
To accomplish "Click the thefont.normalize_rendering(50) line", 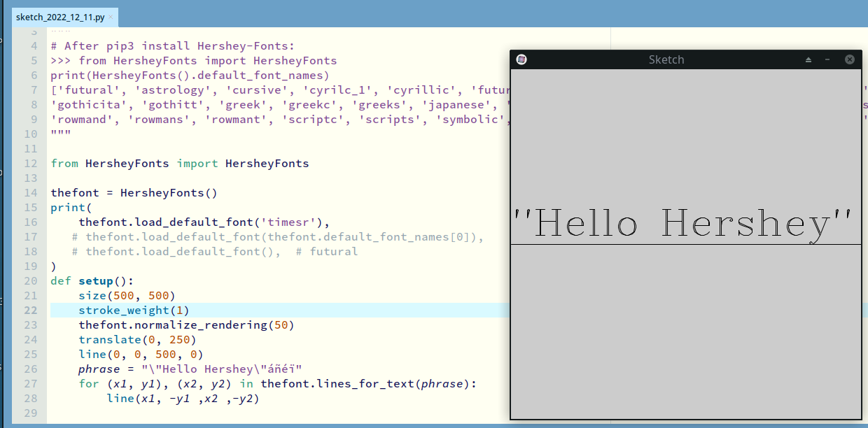I will (185, 325).
